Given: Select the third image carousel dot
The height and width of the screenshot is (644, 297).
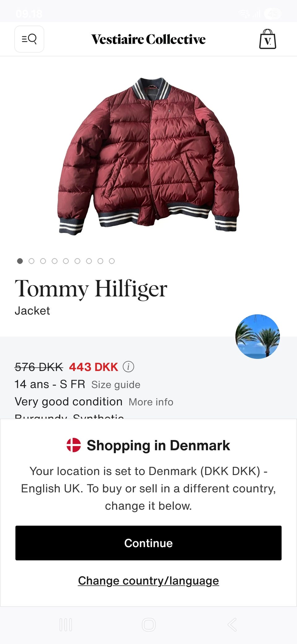Looking at the screenshot, I should click(x=43, y=261).
